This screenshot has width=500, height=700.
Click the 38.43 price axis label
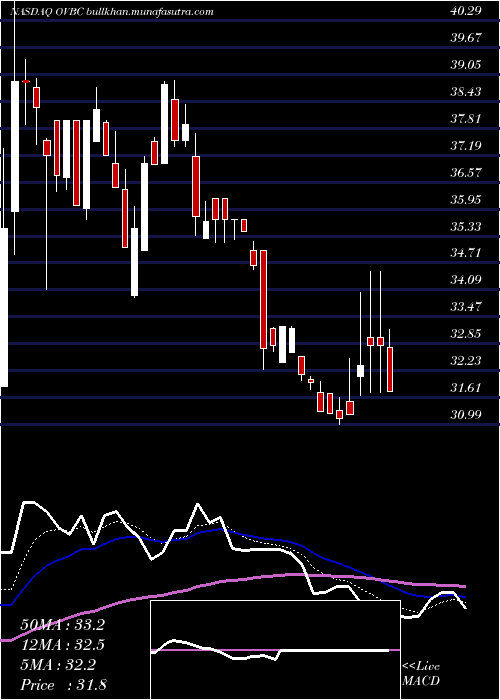[x=466, y=92]
